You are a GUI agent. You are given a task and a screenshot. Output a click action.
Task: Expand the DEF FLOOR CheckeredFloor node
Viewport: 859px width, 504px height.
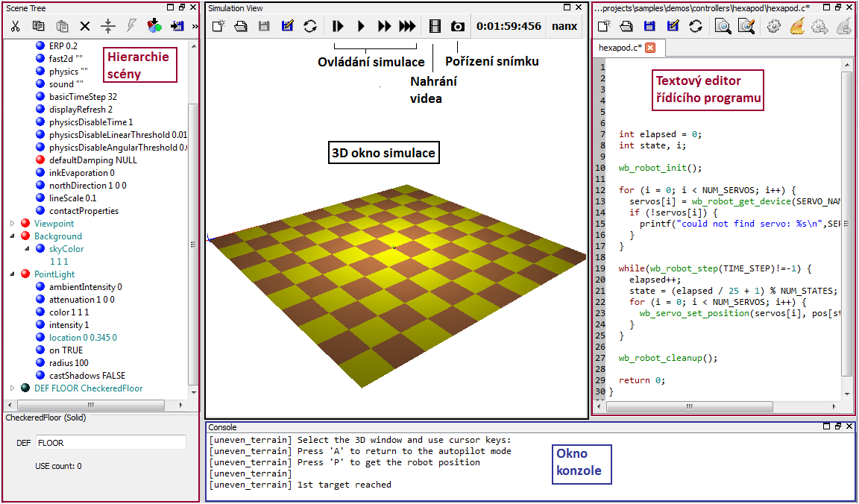[x=13, y=388]
